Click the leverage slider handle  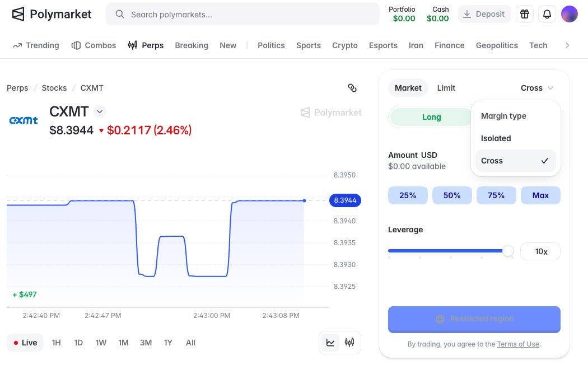508,251
